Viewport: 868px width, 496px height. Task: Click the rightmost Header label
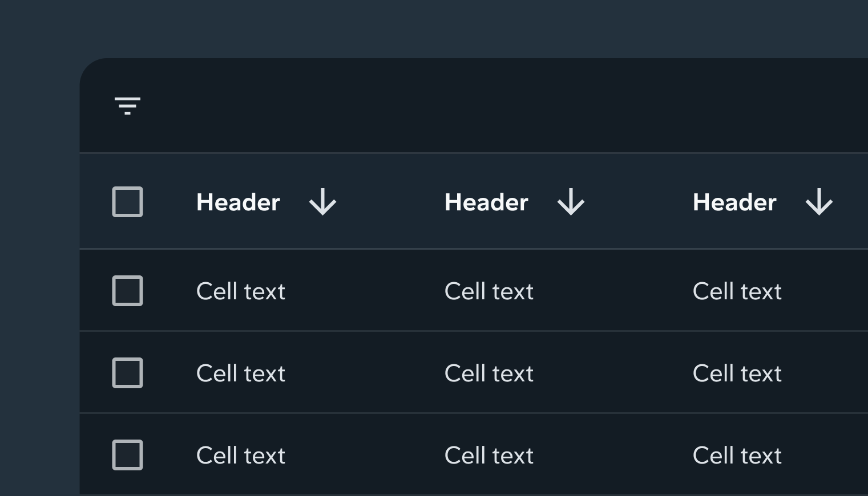pyautogui.click(x=734, y=202)
